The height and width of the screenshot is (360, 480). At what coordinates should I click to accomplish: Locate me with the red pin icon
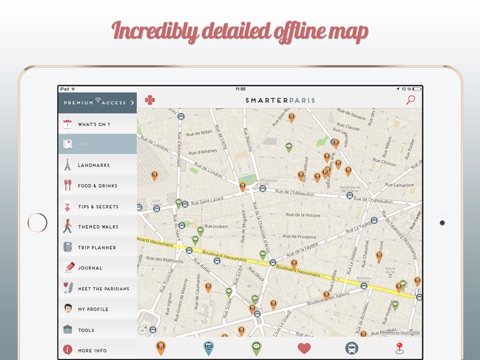click(399, 348)
